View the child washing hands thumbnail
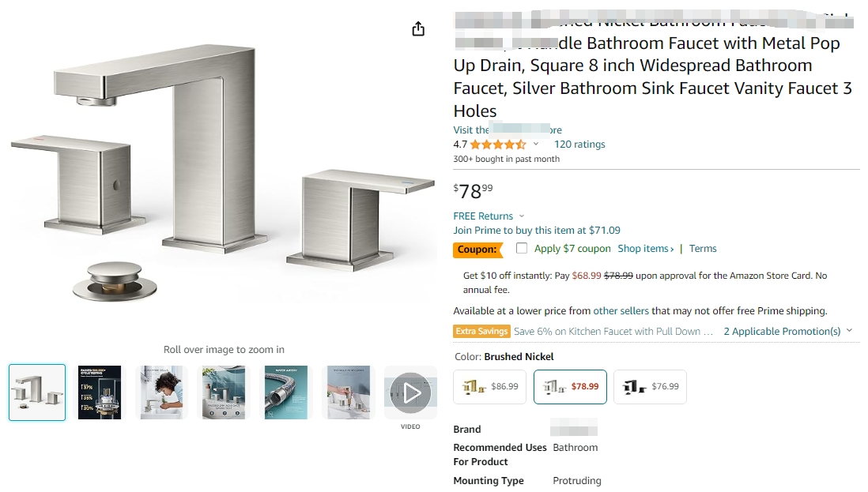This screenshot has width=868, height=492. click(x=162, y=392)
